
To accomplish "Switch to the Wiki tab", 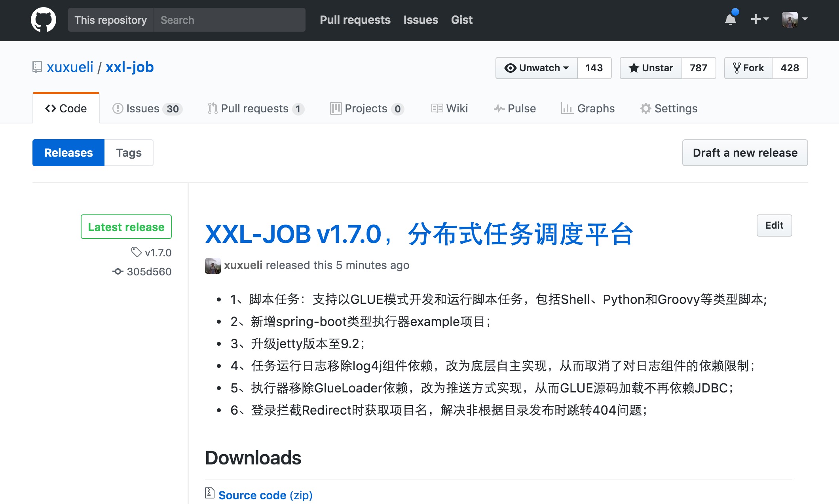I will click(450, 108).
